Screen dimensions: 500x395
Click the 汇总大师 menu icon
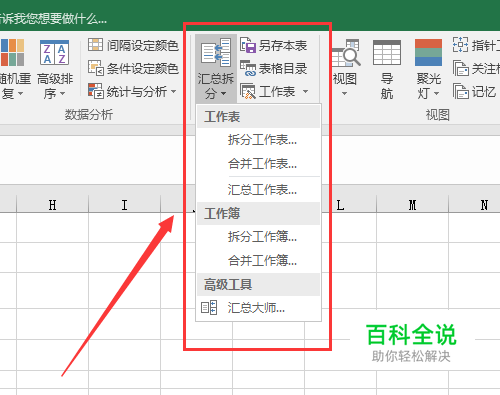click(x=209, y=307)
